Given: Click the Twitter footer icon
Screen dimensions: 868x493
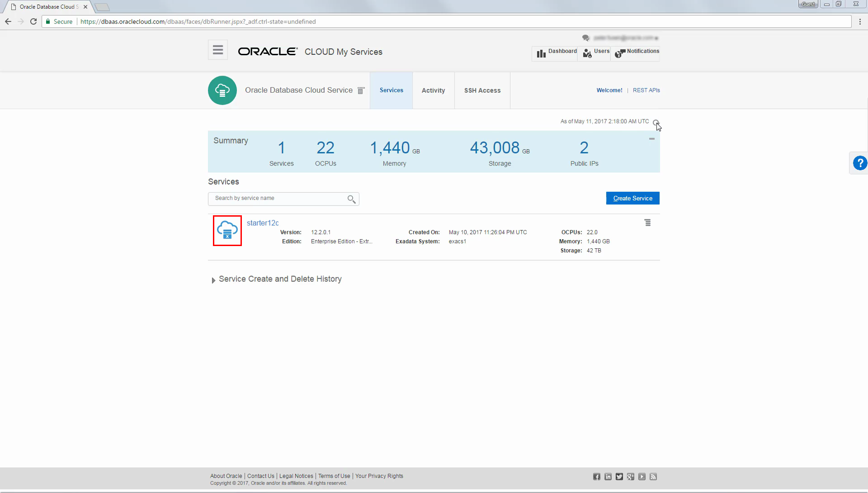Looking at the screenshot, I should [x=619, y=477].
